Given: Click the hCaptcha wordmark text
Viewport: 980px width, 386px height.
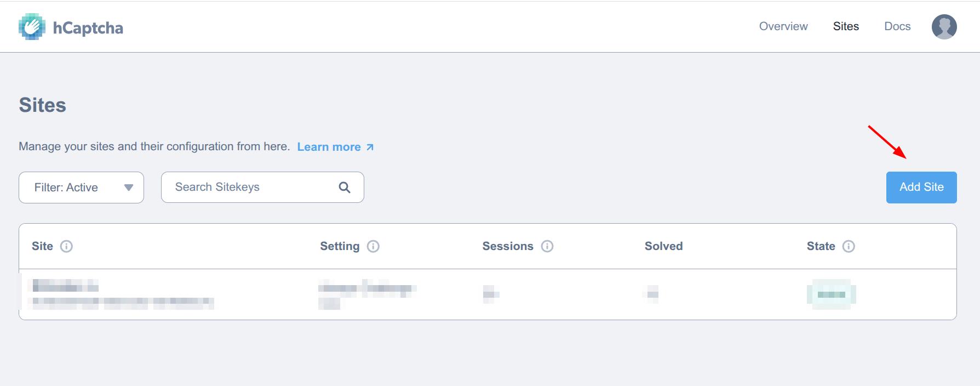Looking at the screenshot, I should point(88,28).
